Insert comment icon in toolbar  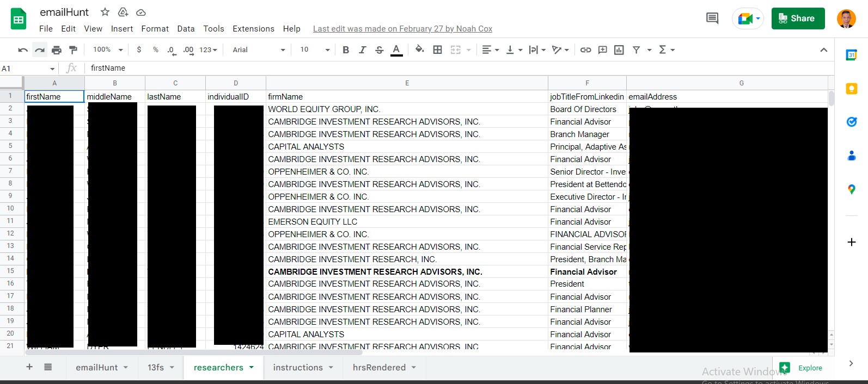click(602, 50)
